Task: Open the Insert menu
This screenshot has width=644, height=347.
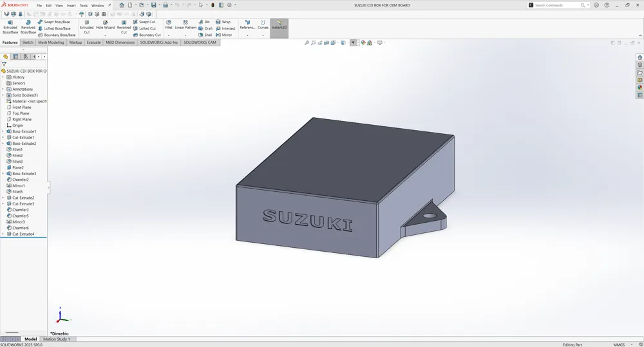Action: [71, 6]
